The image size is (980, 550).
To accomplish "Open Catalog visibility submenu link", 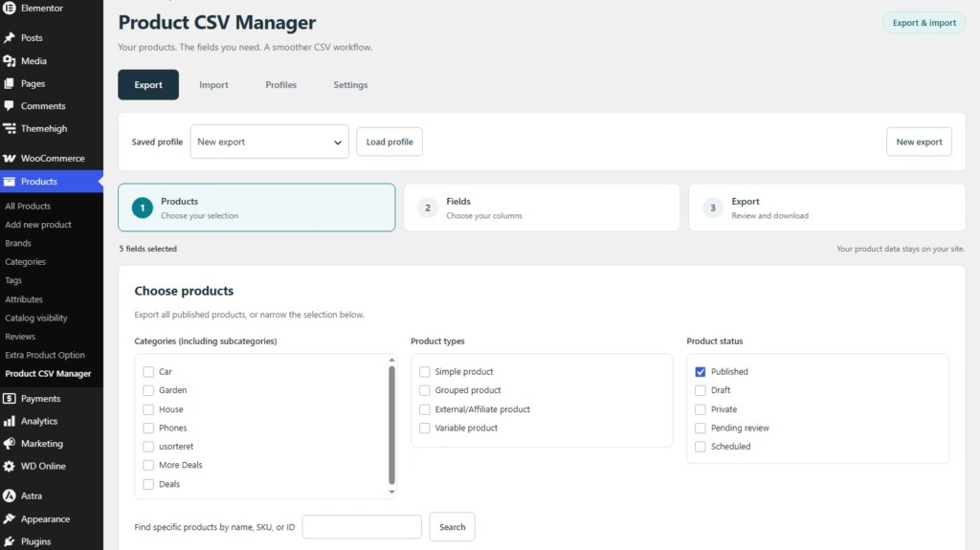I will (x=36, y=319).
